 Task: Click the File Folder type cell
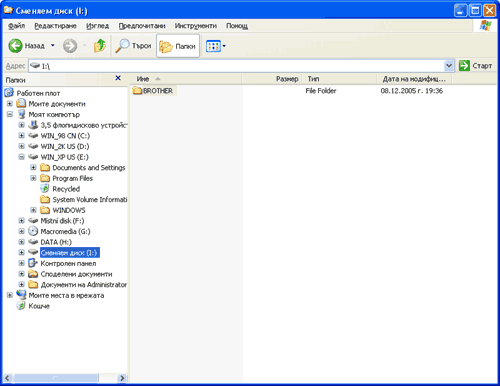click(321, 91)
